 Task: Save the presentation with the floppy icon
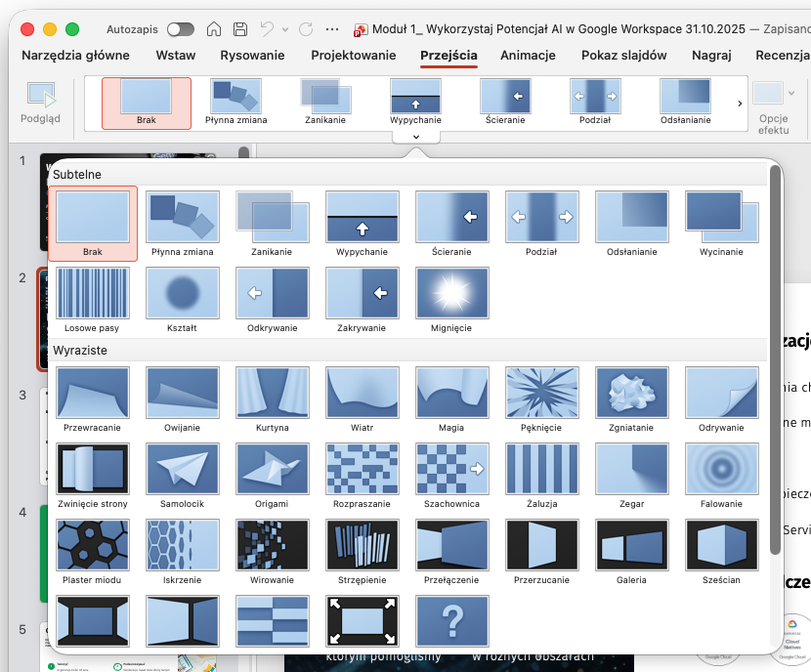(x=240, y=29)
